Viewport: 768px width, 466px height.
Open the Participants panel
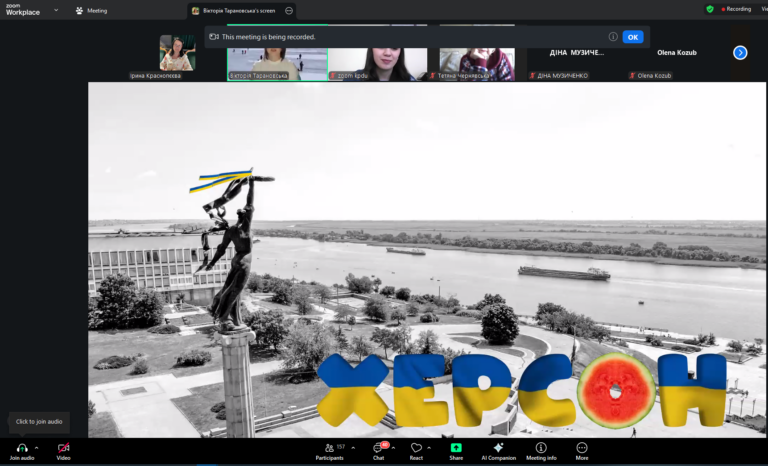tap(330, 451)
